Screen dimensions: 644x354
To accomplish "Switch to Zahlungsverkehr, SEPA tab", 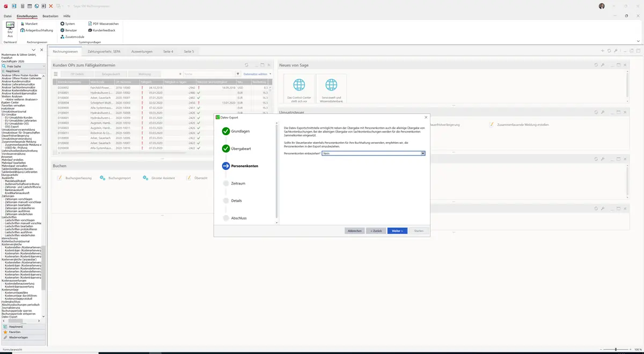I will click(x=104, y=51).
